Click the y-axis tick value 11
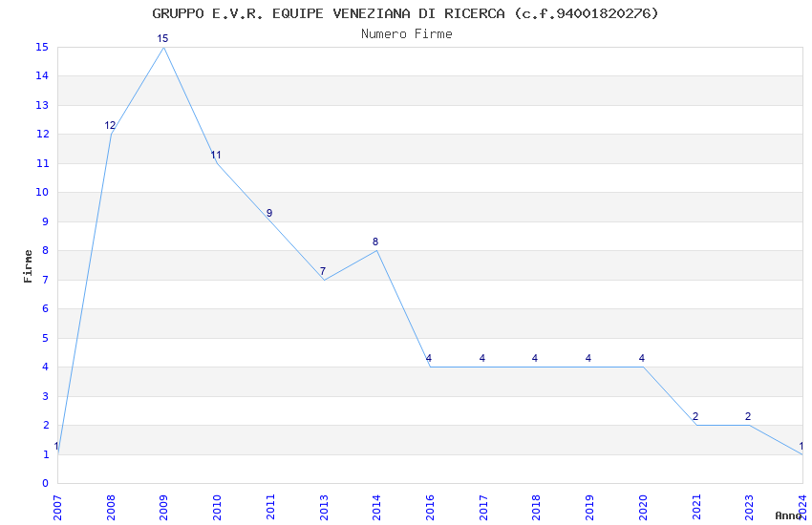Viewport: 812px width, 525px height. [42, 163]
